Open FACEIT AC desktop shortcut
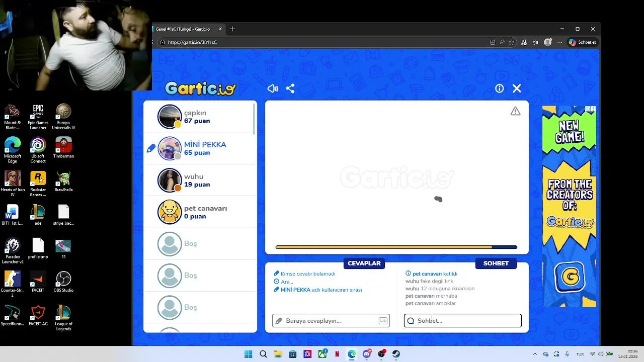This screenshot has height=362, width=644. (38, 315)
